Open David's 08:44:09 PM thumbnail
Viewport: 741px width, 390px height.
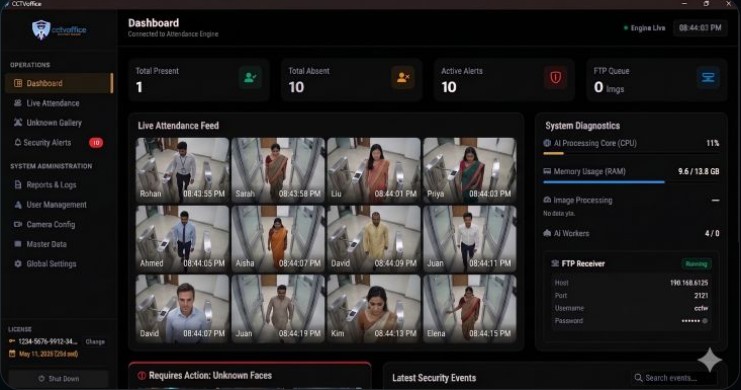pos(374,239)
